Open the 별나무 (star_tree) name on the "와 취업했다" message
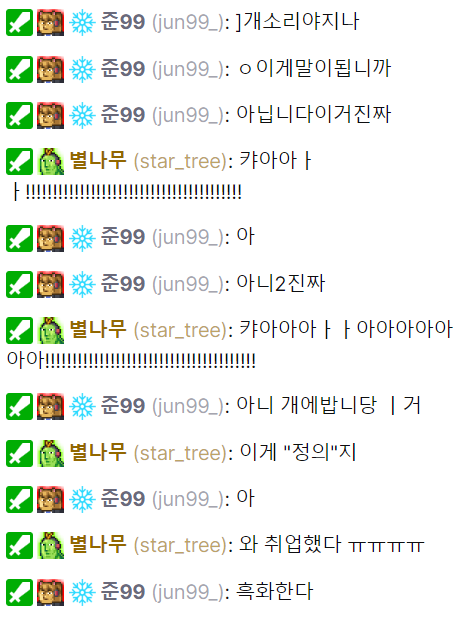This screenshot has height=618, width=462. [x=151, y=545]
